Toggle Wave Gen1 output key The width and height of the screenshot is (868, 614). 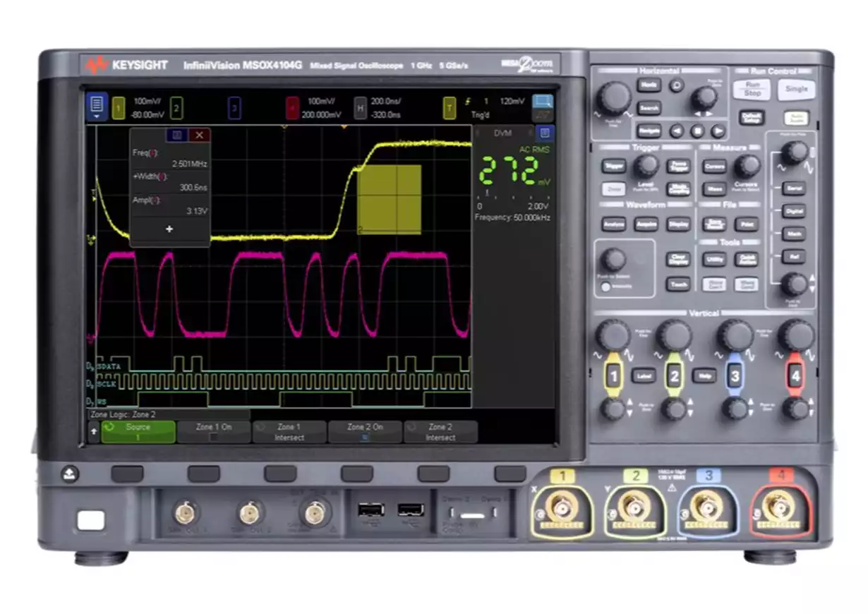(714, 284)
